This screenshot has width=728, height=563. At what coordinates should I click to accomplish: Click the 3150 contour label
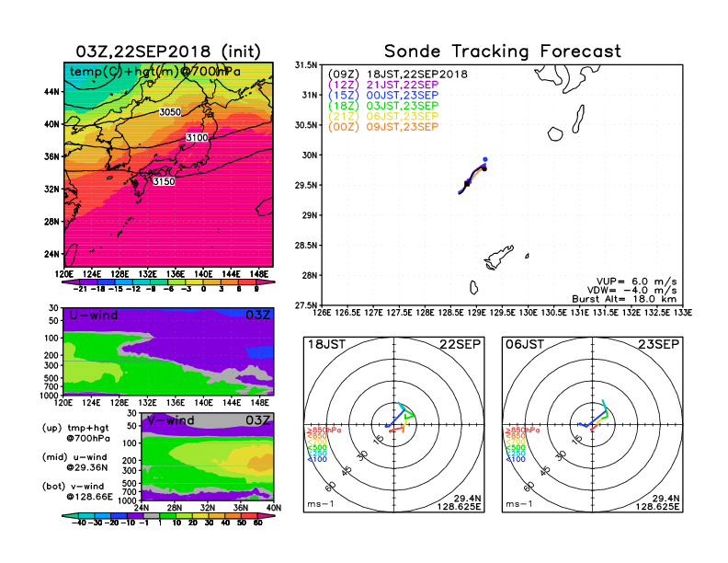164,181
